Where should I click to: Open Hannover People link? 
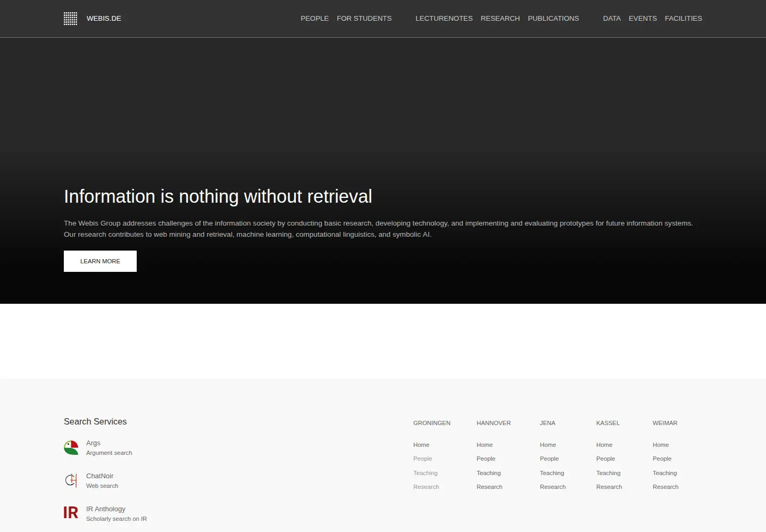tap(486, 459)
